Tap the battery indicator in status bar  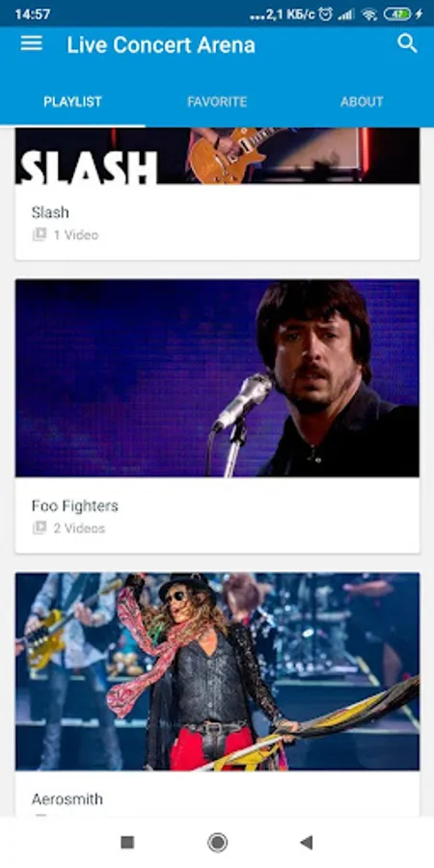(x=398, y=14)
